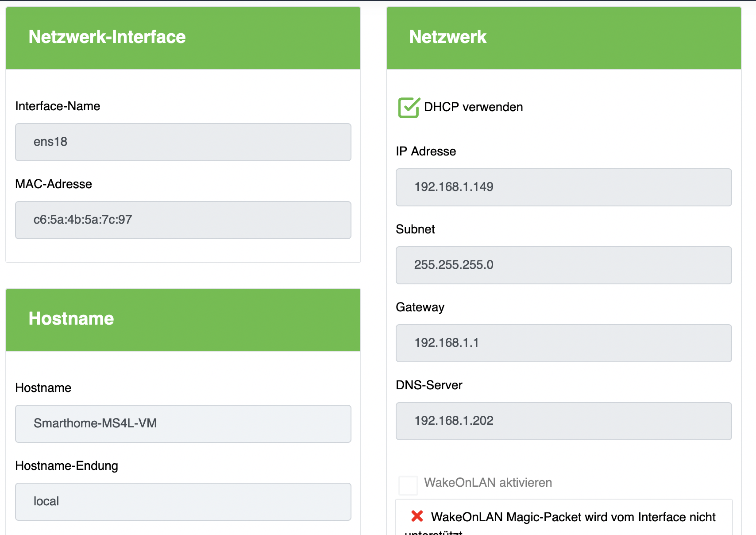Focus the DNS-Server field 192.168.1.202
The width and height of the screenshot is (756, 535).
[563, 421]
